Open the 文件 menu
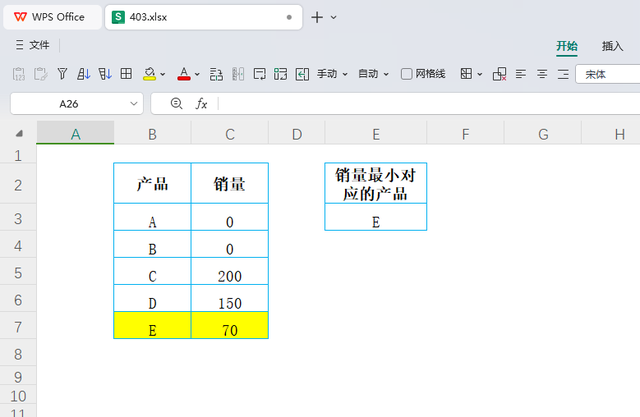The image size is (640, 417). pos(33,45)
